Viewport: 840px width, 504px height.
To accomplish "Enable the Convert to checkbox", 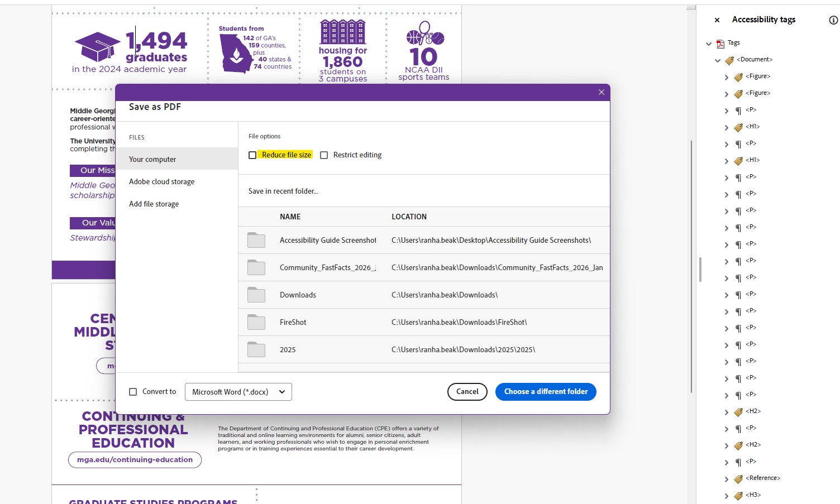I will (133, 391).
